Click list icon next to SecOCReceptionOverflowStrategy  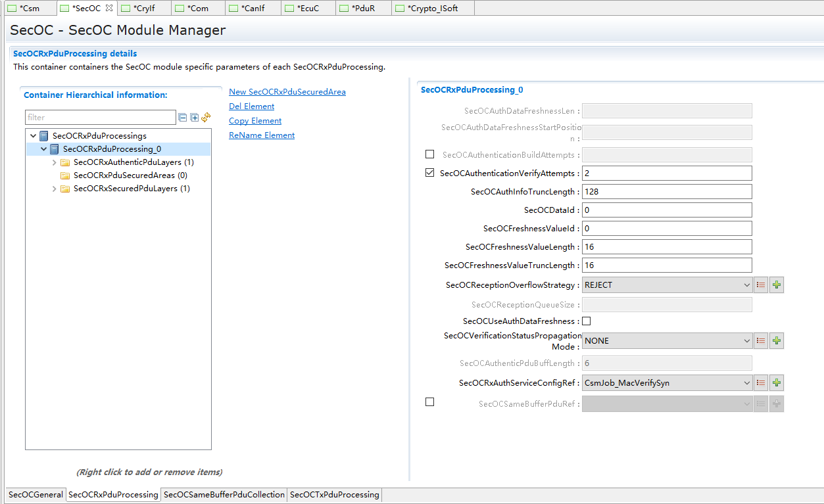click(761, 285)
